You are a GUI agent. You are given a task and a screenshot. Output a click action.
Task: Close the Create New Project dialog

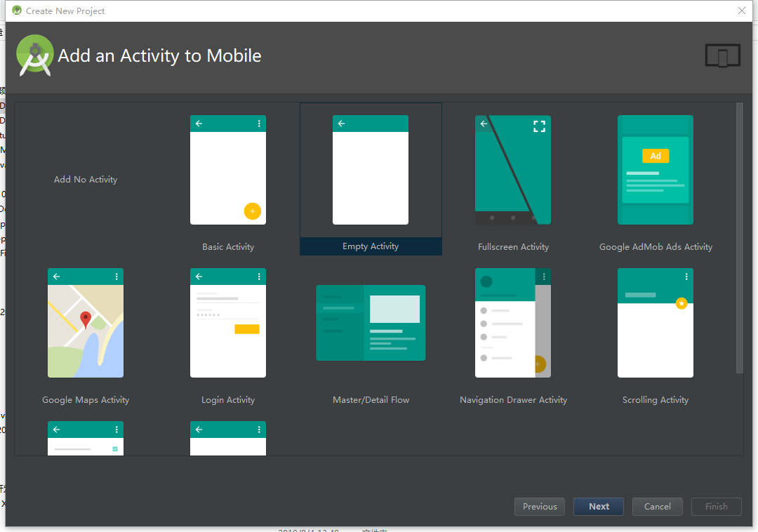point(742,11)
